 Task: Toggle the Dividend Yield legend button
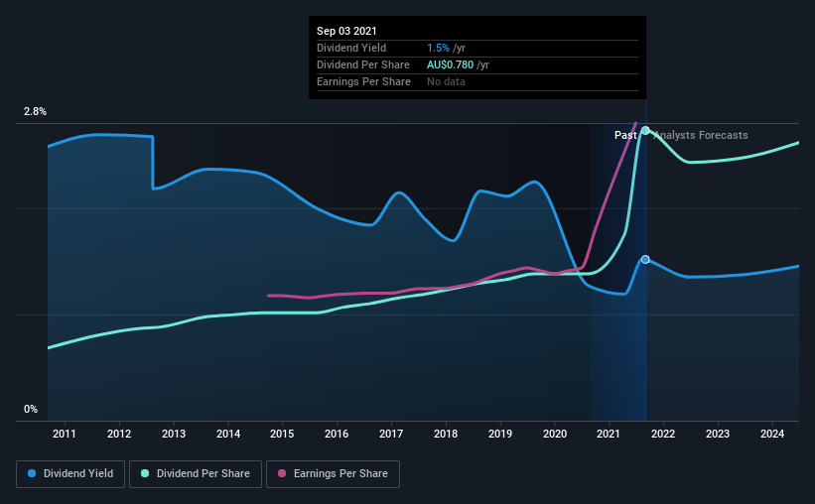(x=70, y=474)
